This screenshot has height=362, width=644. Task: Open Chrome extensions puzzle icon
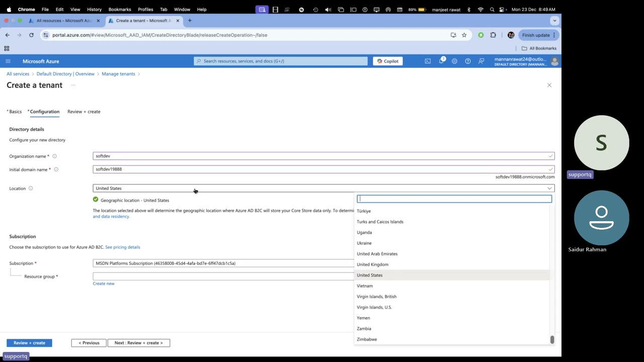pos(493,35)
